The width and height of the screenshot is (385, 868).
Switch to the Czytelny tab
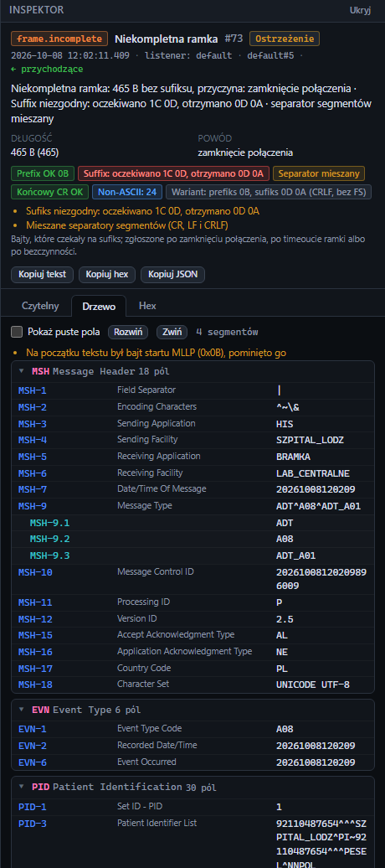(x=40, y=305)
